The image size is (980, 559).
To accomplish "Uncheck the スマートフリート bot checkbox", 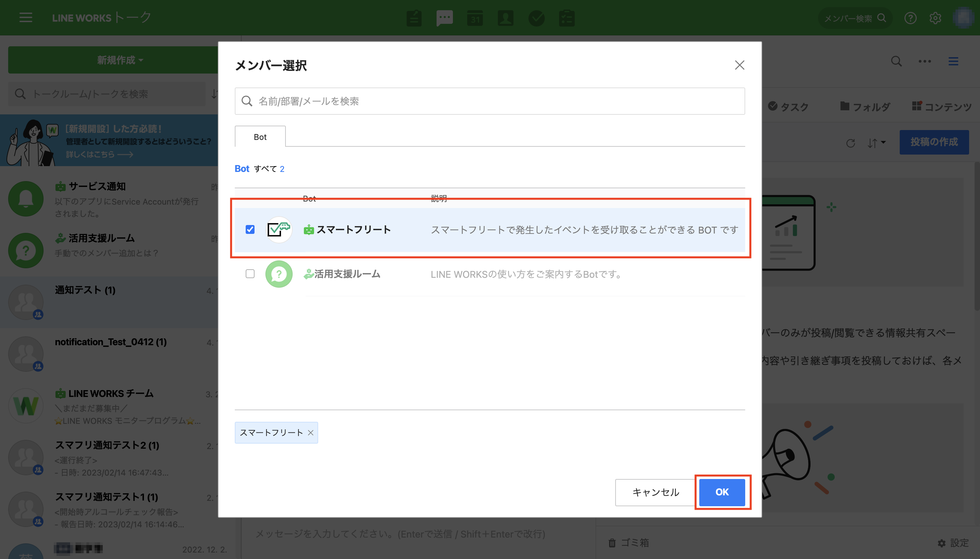I will 250,229.
